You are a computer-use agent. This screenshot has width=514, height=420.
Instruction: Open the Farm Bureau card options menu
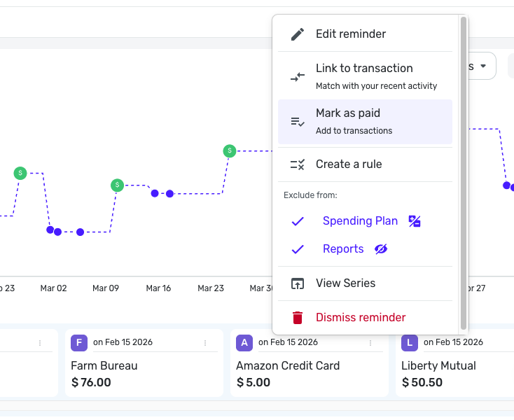coord(205,343)
